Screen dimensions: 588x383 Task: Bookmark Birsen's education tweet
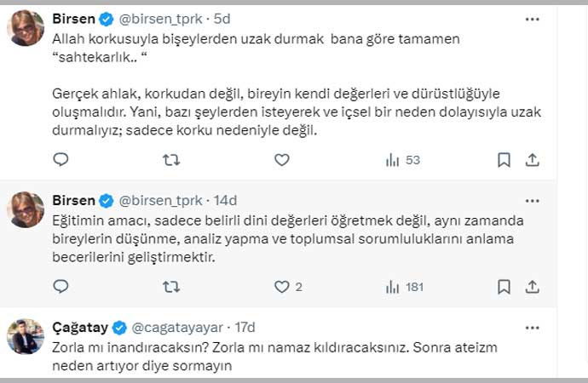(504, 287)
